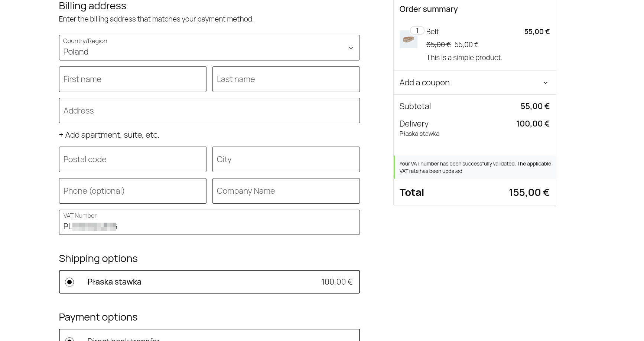Click the VAT Number field
Viewport: 644px width, 341px height.
[x=209, y=222]
